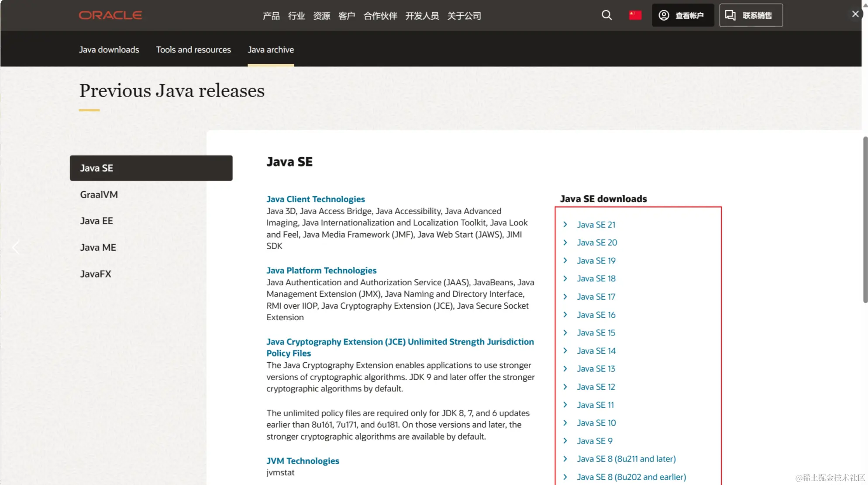Viewport: 868px width, 485px height.
Task: Click the left previous-image arrow
Action: [x=16, y=247]
